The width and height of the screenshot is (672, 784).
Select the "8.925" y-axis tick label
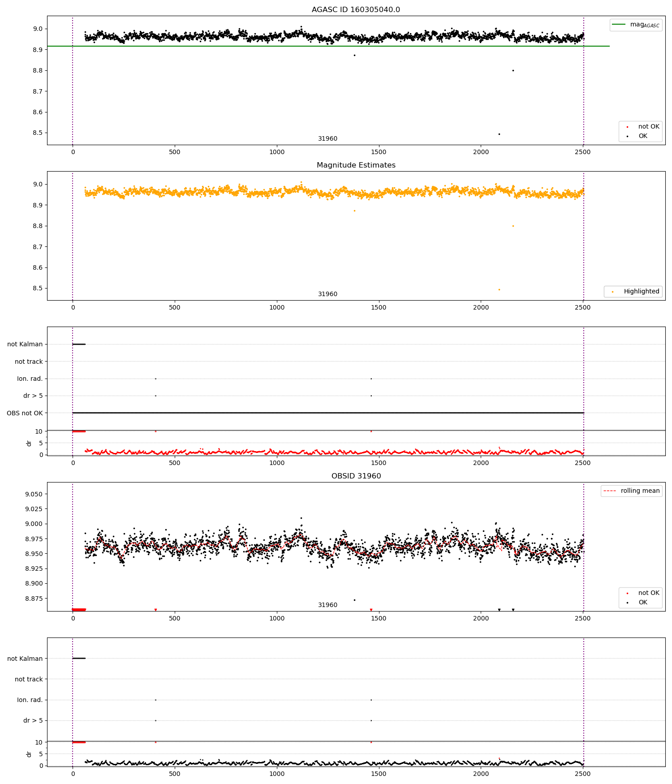(x=34, y=569)
